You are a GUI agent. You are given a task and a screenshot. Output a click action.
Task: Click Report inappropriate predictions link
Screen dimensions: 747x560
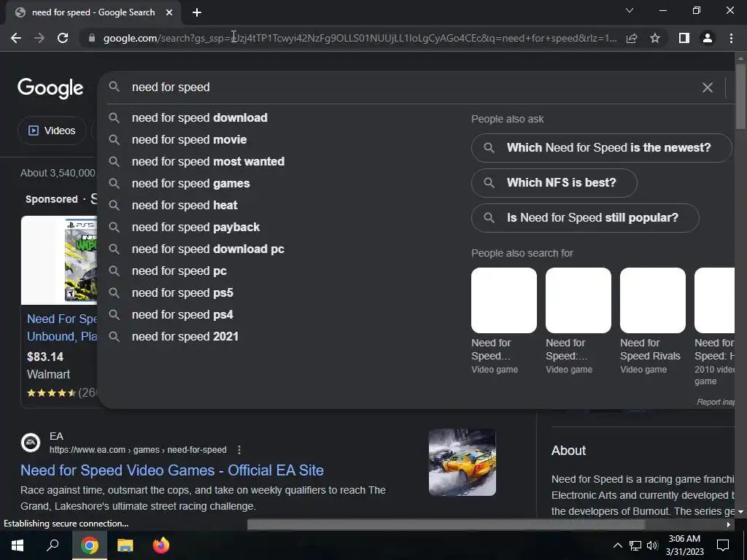pyautogui.click(x=716, y=402)
